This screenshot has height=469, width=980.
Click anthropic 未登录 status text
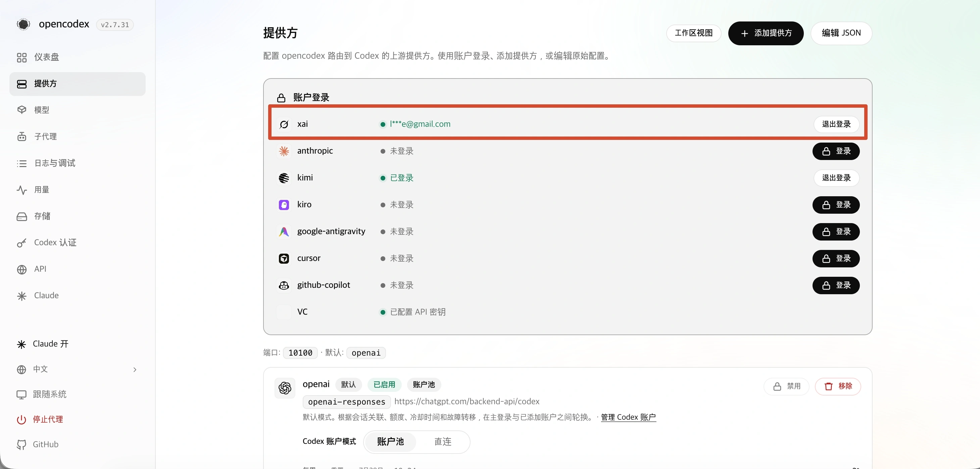point(402,151)
